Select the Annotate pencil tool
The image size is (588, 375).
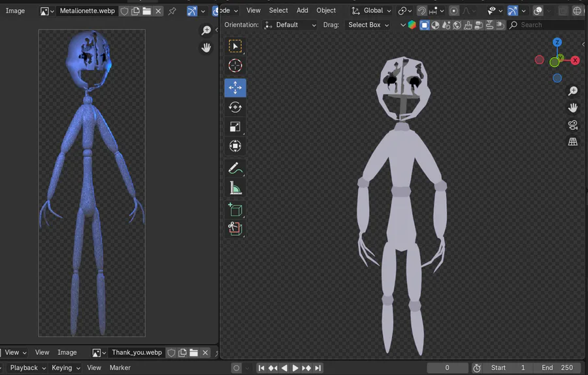pos(235,169)
